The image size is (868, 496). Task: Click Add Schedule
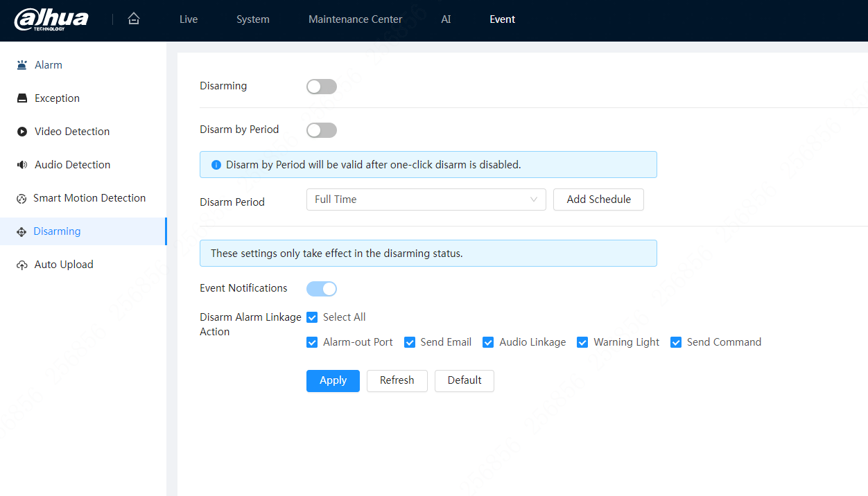point(598,200)
